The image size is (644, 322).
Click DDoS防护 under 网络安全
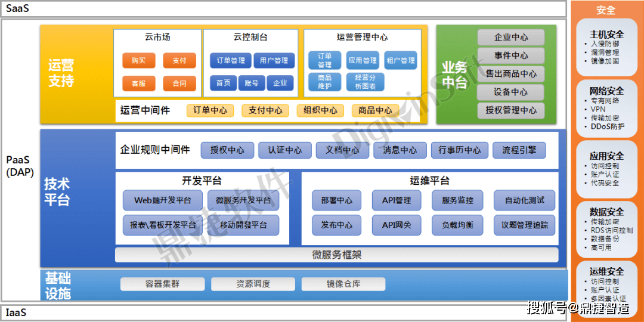[x=608, y=126]
